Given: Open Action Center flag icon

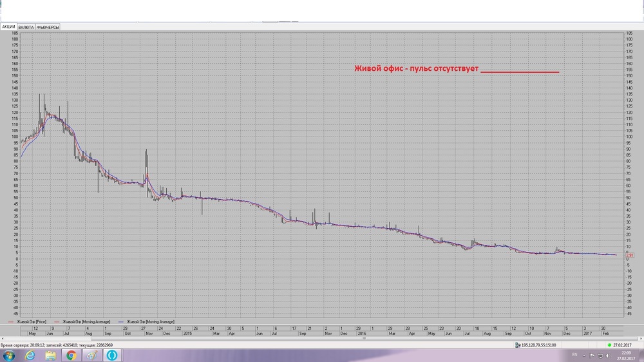Looking at the screenshot, I should (x=592, y=356).
